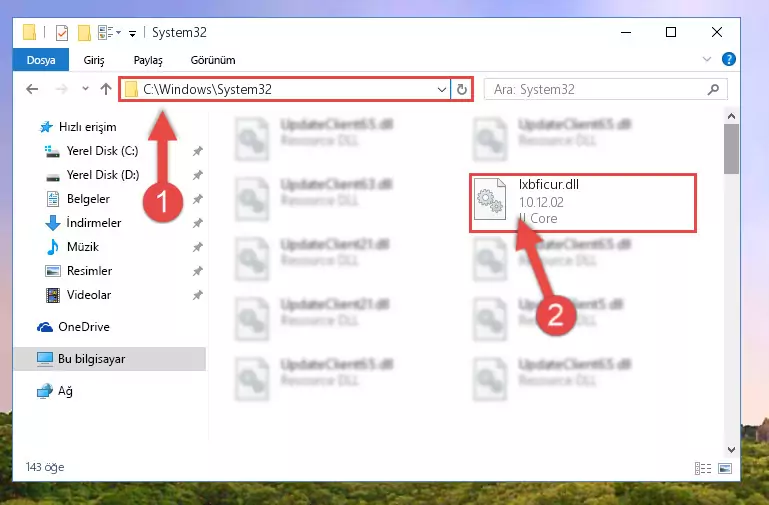
Task: Click the pin icon next to Yerel Disk (C:)
Action: [x=198, y=151]
